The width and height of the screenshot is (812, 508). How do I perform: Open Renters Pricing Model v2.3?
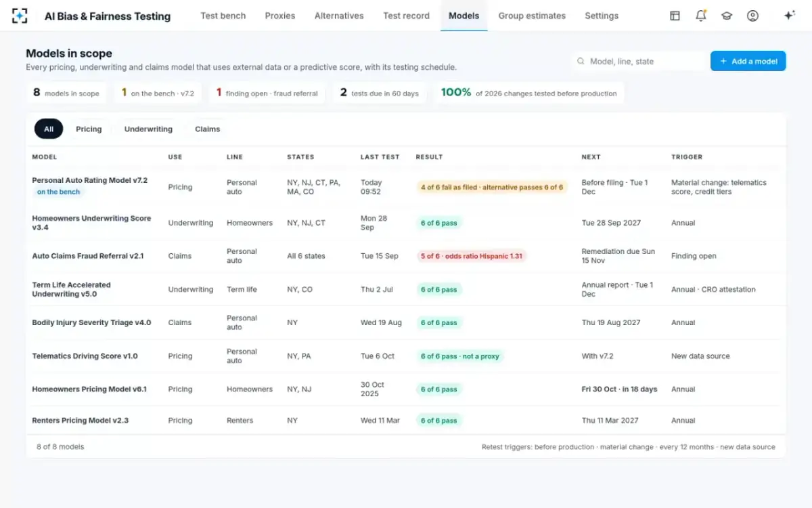(80, 420)
